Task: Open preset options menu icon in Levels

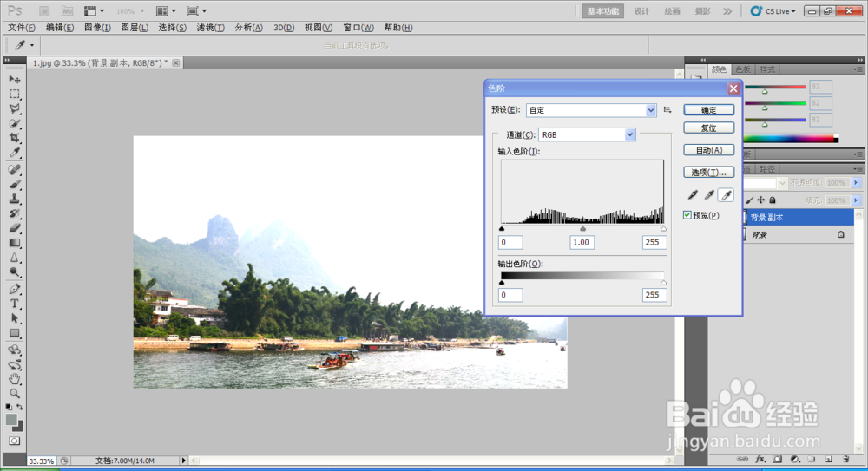Action: point(667,110)
